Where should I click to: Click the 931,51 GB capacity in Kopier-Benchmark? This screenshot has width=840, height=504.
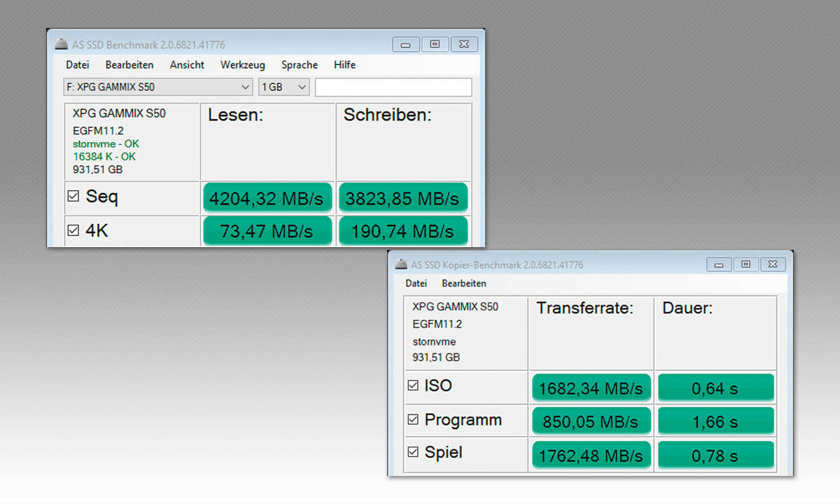coord(436,357)
